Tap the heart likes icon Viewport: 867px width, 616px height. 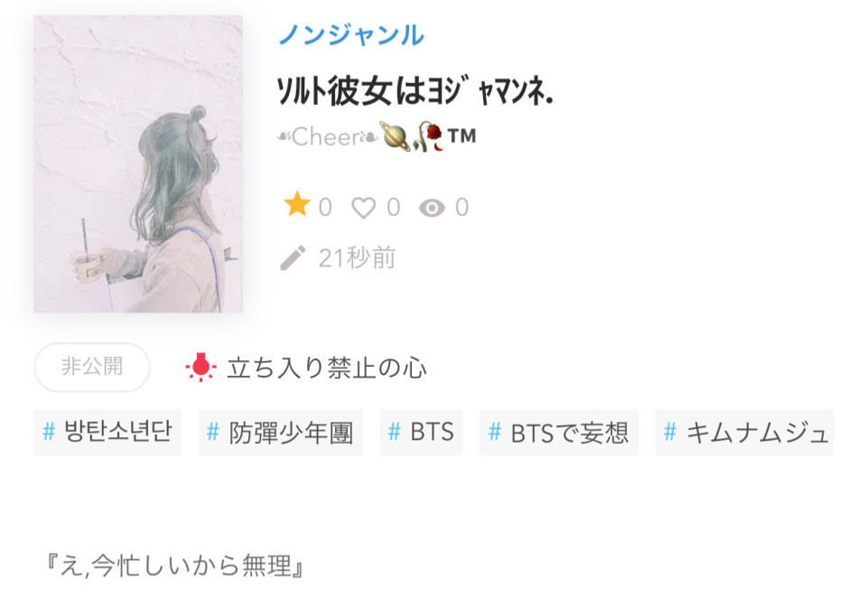pos(363,208)
